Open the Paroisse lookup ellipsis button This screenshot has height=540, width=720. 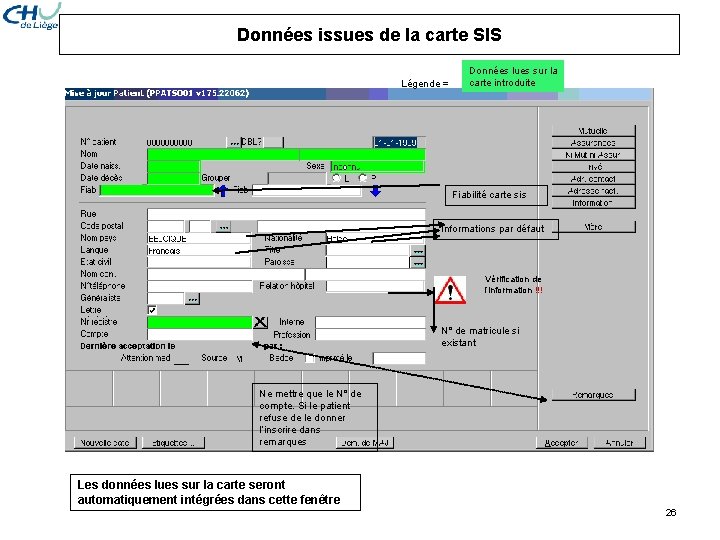(x=417, y=263)
